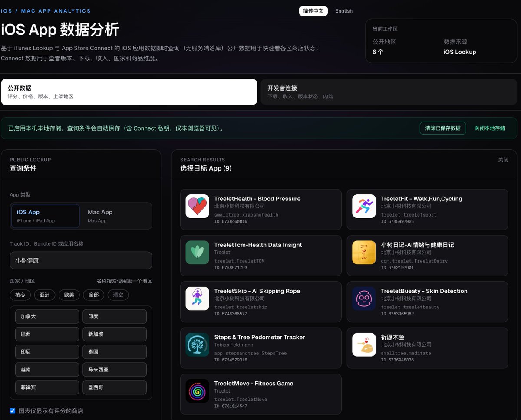This screenshot has height=420, width=521.
Task: Toggle the 新加坡 region chip
Action: (115, 334)
